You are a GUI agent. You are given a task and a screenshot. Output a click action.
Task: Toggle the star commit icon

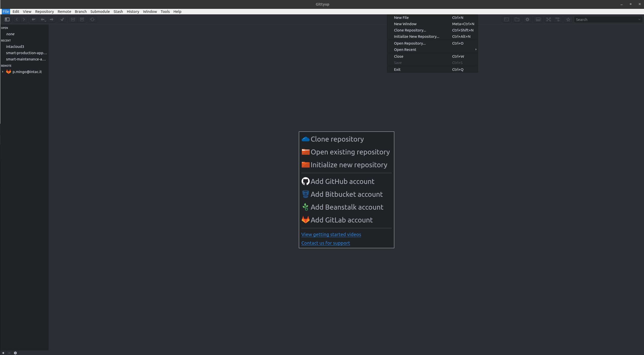click(568, 19)
